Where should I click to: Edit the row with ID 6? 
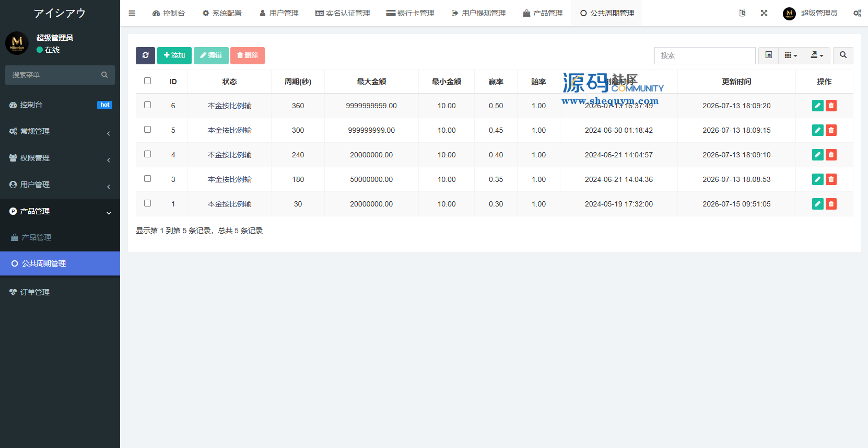click(818, 106)
